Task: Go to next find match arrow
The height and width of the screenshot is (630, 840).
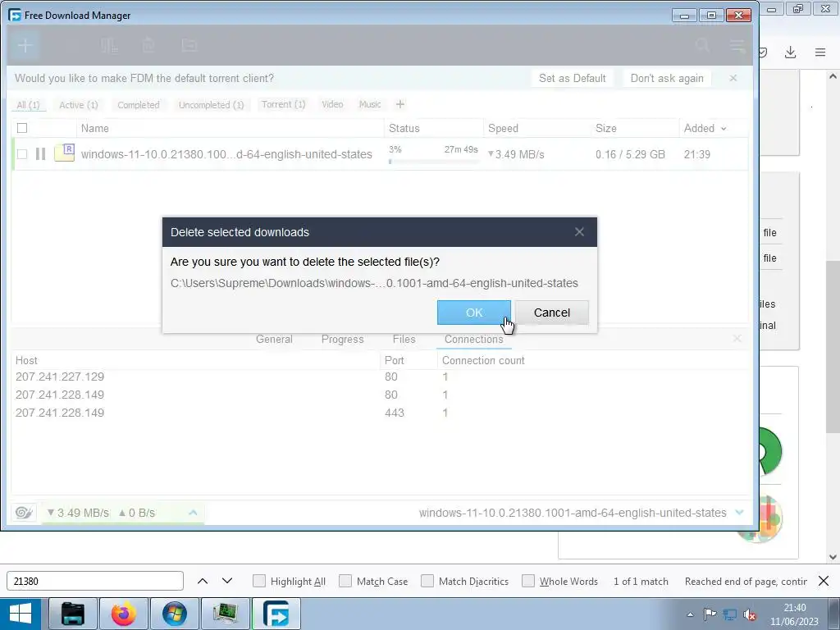Action: click(x=227, y=581)
